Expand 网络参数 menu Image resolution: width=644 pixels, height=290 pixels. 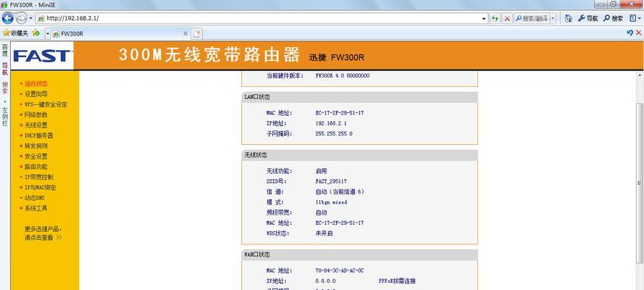[x=35, y=115]
